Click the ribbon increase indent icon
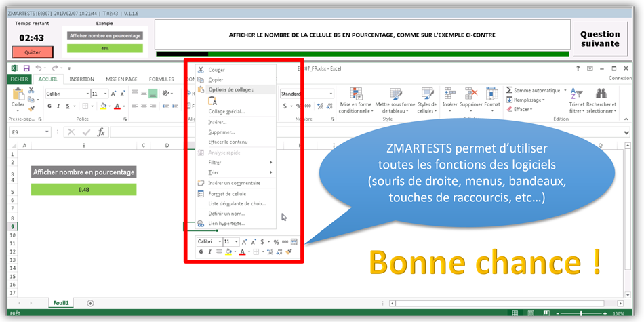This screenshot has height=322, width=644. click(174, 106)
